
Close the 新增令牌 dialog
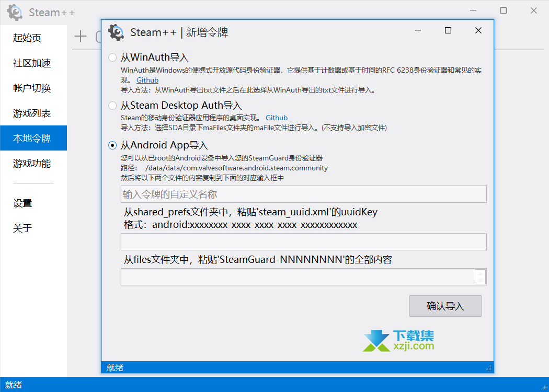pyautogui.click(x=478, y=31)
